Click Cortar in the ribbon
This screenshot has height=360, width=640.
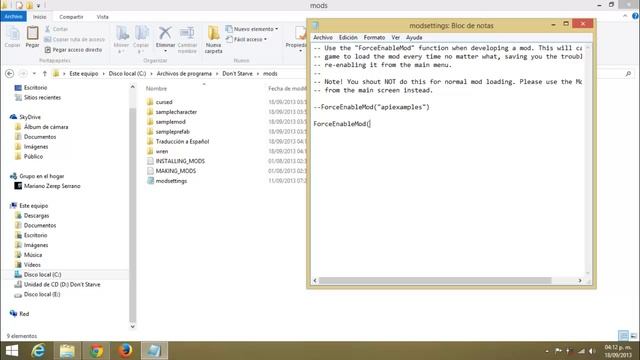pos(57,29)
